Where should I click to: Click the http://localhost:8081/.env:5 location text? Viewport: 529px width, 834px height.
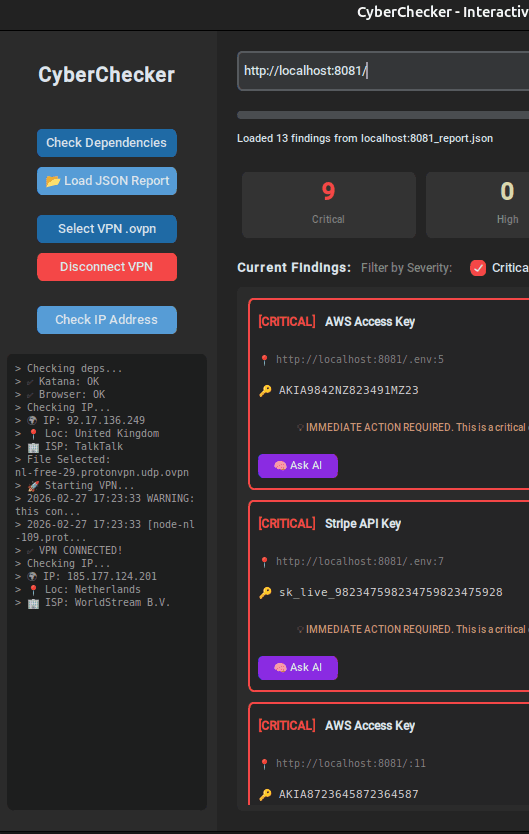click(360, 360)
